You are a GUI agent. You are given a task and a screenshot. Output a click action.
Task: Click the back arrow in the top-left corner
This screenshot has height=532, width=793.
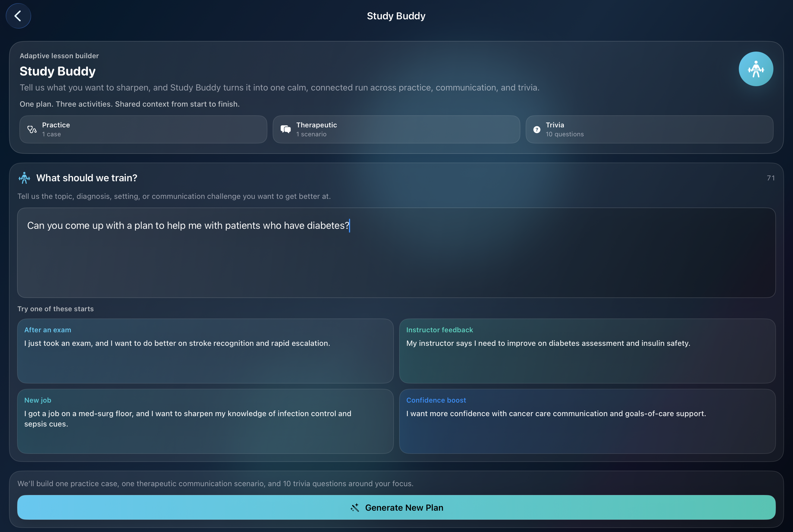(x=18, y=16)
